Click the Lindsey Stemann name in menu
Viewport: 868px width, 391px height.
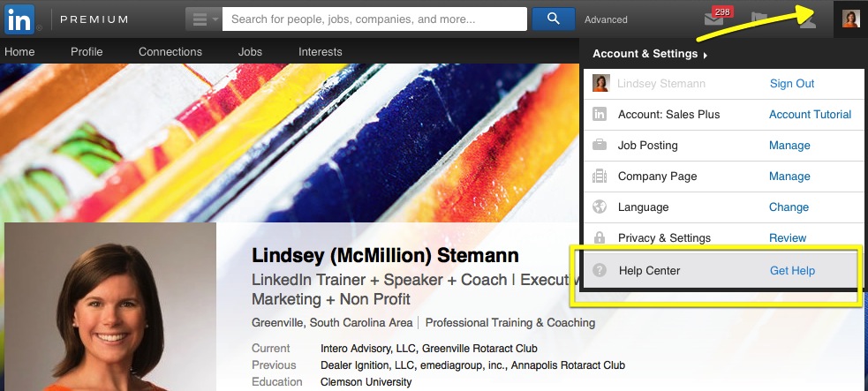(x=661, y=84)
